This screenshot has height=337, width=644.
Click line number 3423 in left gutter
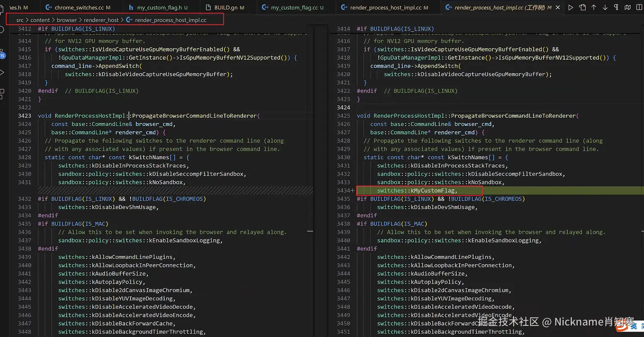click(24, 116)
